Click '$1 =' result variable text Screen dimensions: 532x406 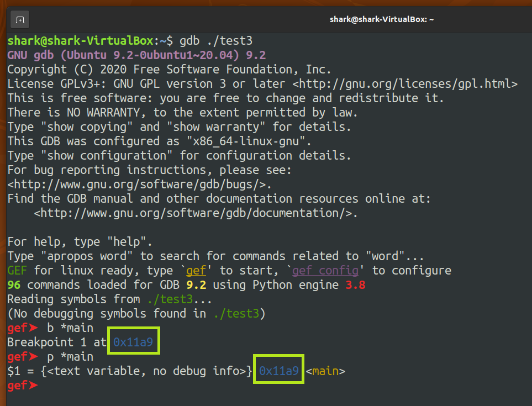coord(20,371)
